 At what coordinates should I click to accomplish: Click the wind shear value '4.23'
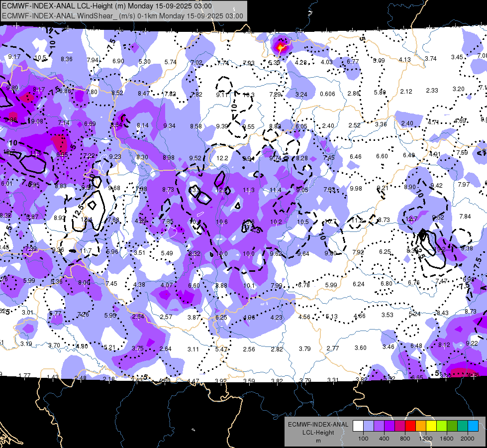(x=277, y=318)
